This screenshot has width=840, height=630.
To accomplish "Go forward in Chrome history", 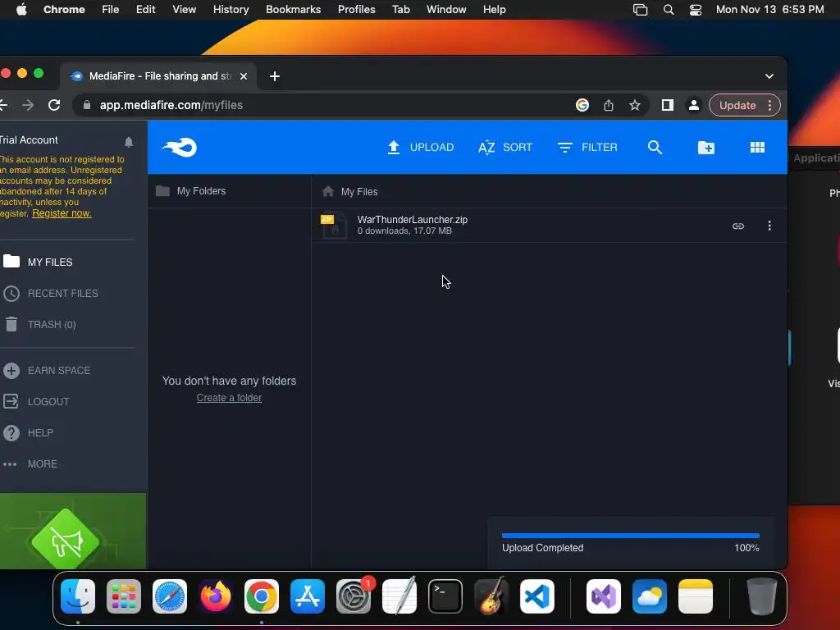I will click(28, 106).
